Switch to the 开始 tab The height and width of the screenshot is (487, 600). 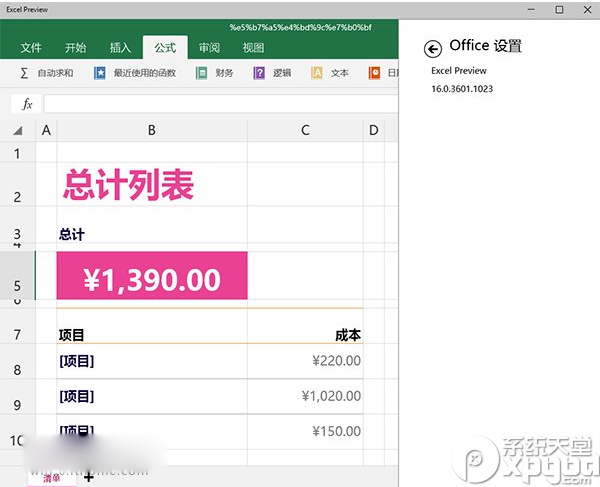click(75, 47)
